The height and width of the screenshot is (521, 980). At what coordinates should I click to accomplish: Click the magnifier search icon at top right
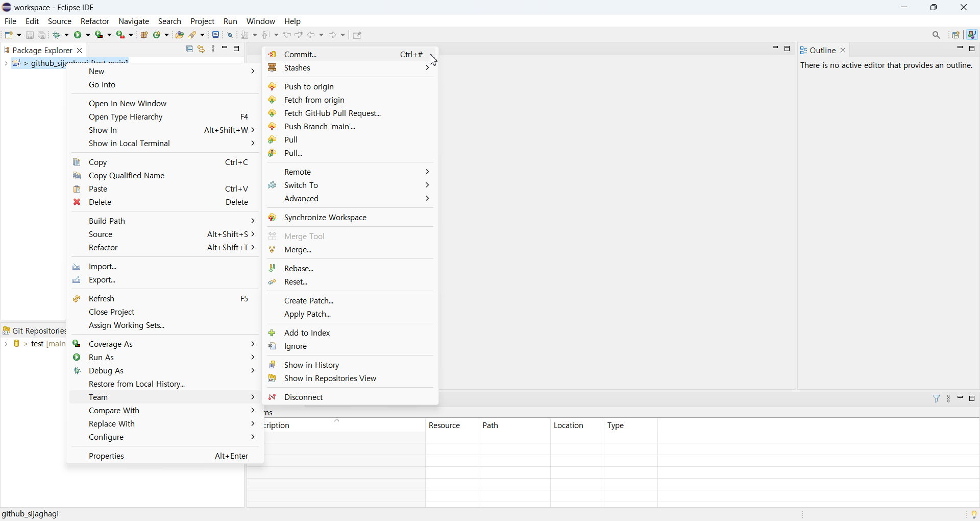937,35
